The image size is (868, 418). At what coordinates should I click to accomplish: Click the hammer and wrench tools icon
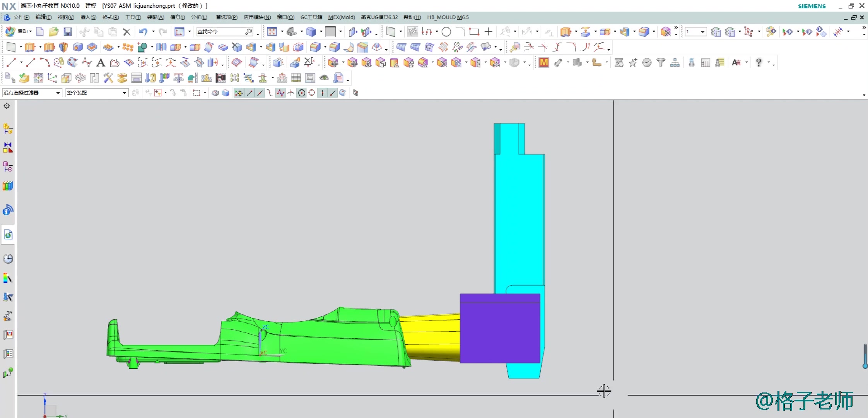[108, 78]
